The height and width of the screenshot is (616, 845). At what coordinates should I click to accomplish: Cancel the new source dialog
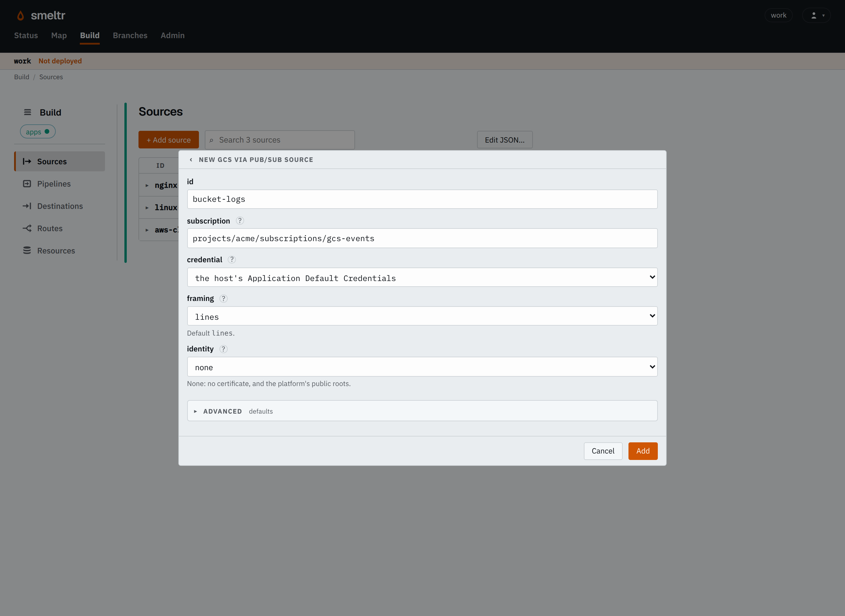point(603,451)
